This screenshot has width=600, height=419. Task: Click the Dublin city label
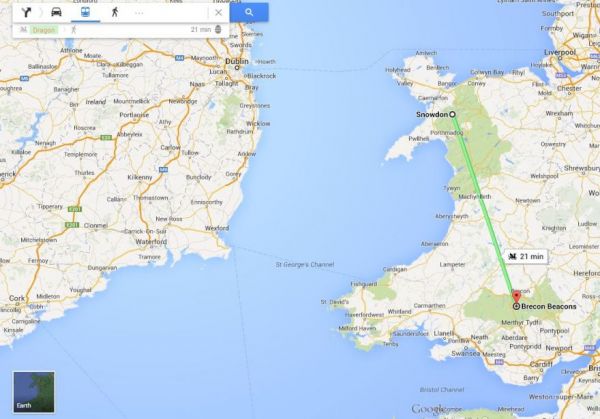coord(236,61)
